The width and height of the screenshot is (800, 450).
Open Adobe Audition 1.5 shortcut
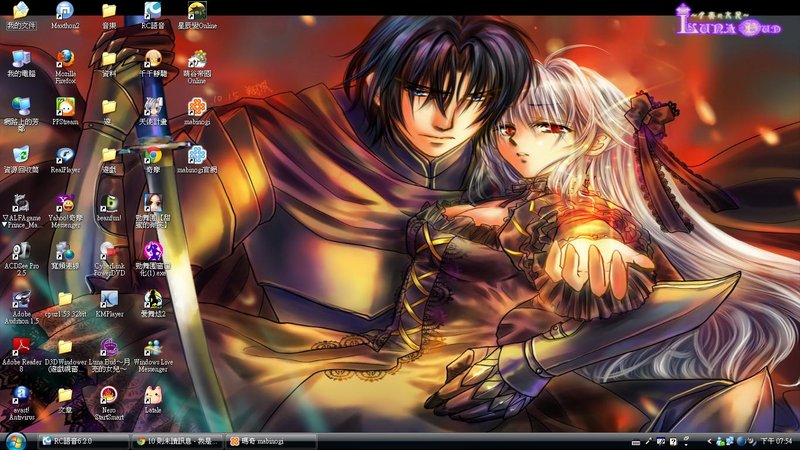point(20,299)
